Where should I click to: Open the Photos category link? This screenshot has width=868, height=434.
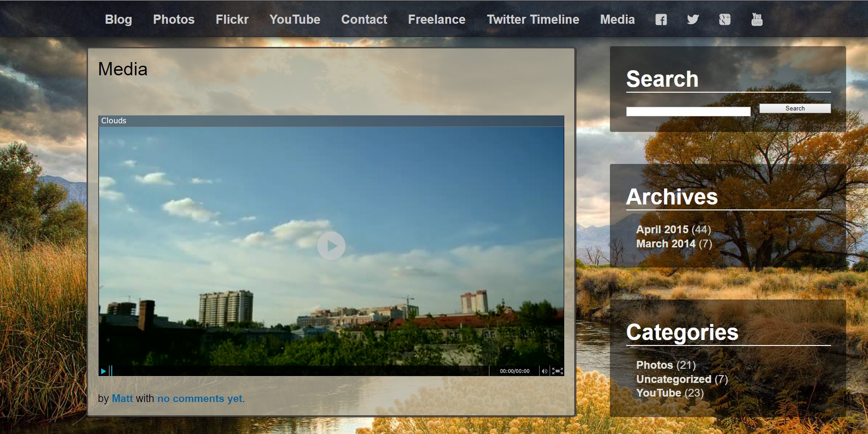coord(655,365)
